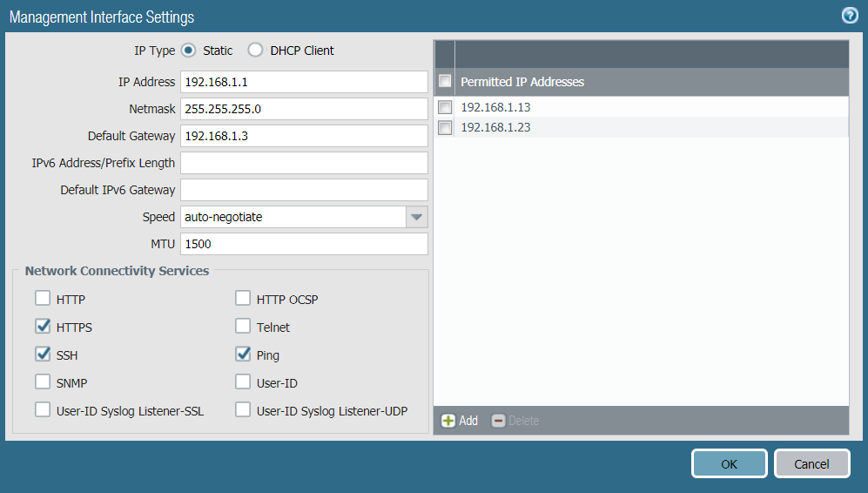Viewport: 868px width, 493px height.
Task: Uncheck the SSH service checkbox
Action: click(43, 354)
